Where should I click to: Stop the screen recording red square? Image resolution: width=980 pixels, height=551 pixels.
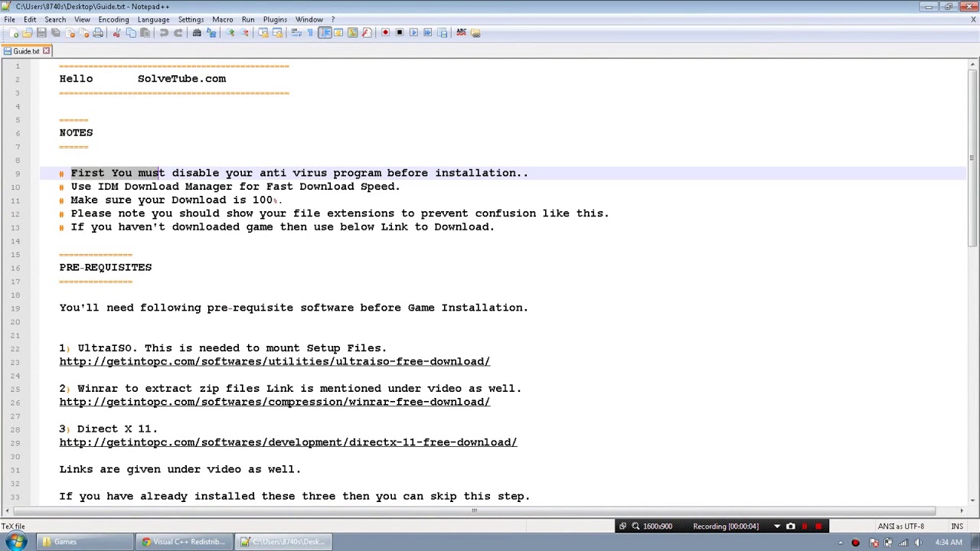coord(818,527)
